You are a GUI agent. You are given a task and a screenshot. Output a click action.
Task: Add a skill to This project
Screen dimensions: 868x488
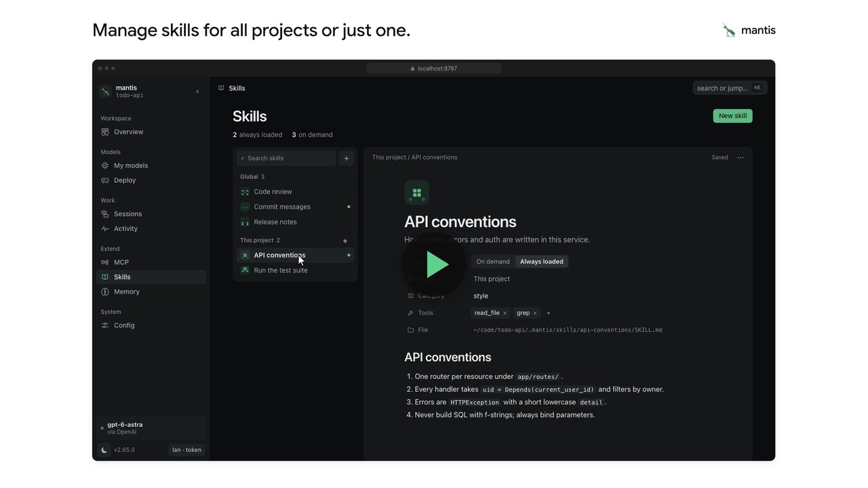(x=345, y=241)
